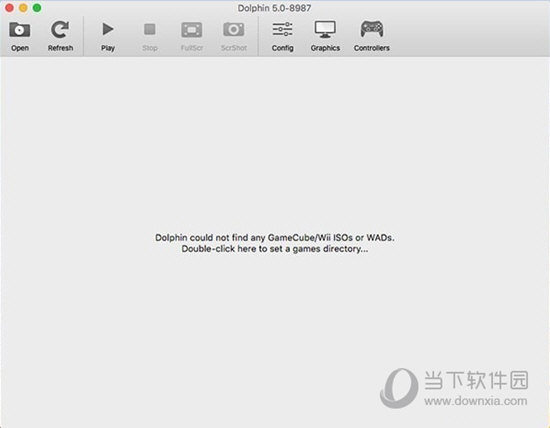Click the 'Config' text label in the toolbar
The height and width of the screenshot is (428, 550).
(282, 48)
